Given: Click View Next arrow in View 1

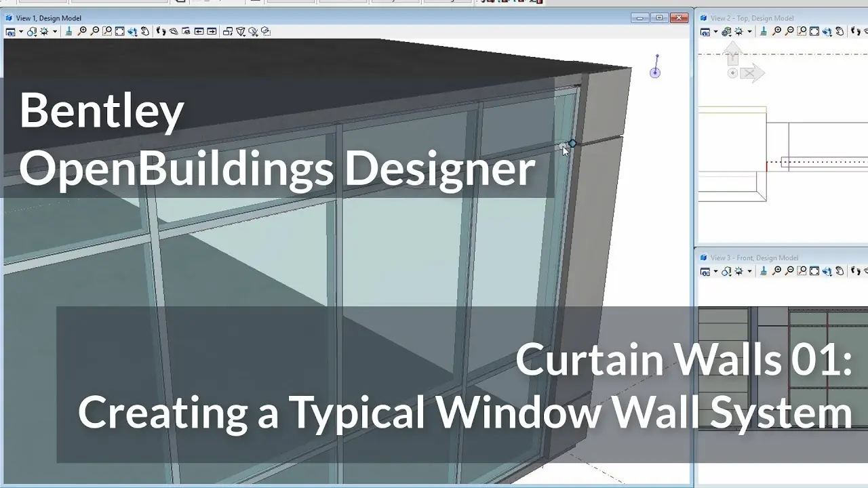Looking at the screenshot, I should pos(212,31).
